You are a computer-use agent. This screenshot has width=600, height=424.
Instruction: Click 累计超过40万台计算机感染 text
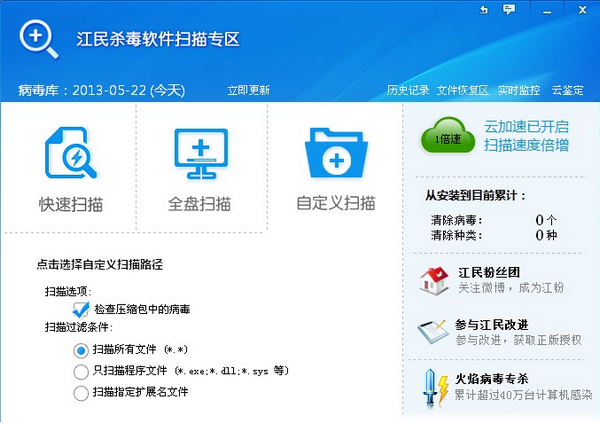pos(523,395)
